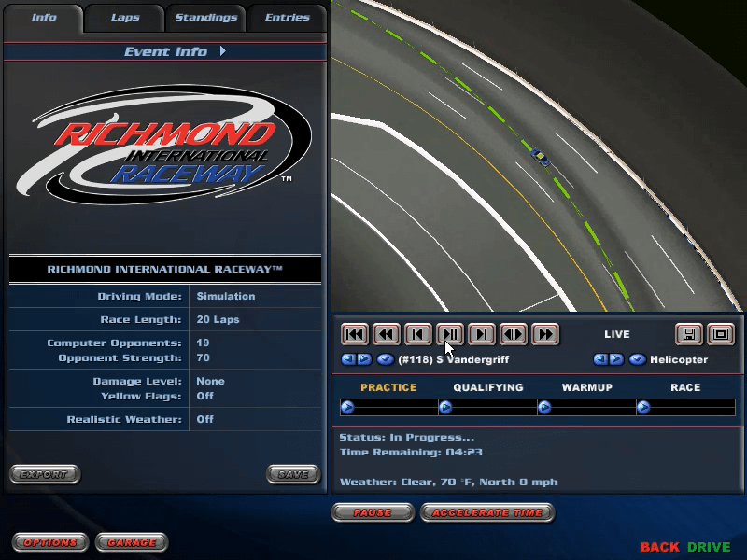Click the PRACTICE session label

[388, 387]
